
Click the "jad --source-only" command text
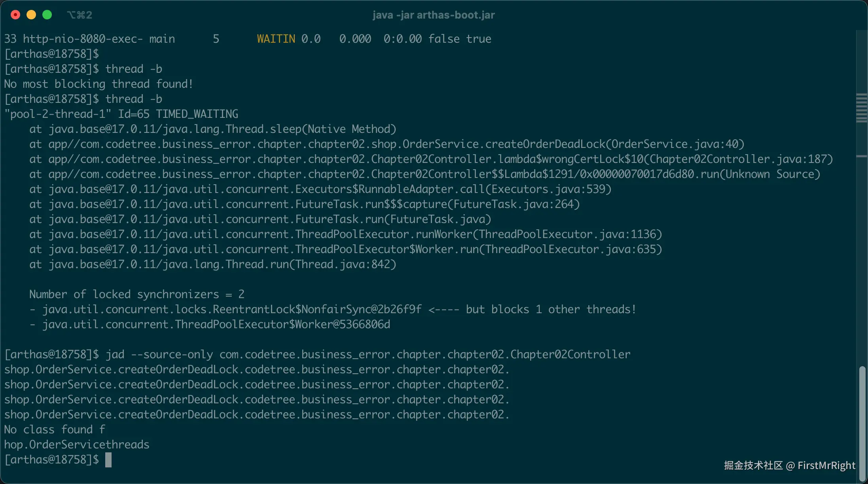pos(159,354)
